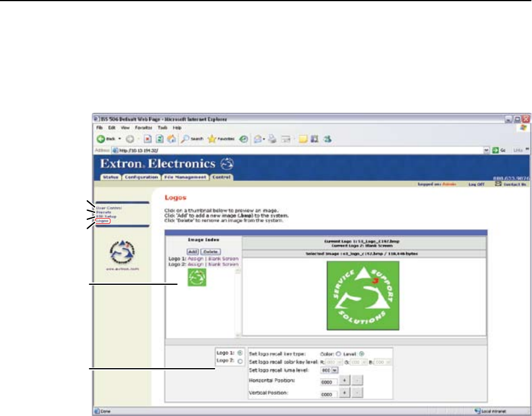Click the S3 logo in left sidebar
Image resolution: width=532 pixels, height=416 pixels.
click(x=122, y=252)
